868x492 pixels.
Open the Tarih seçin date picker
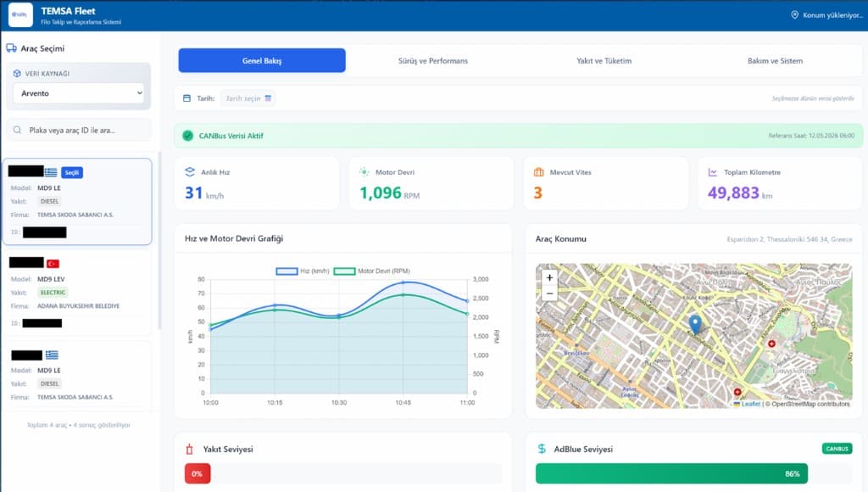[x=248, y=98]
